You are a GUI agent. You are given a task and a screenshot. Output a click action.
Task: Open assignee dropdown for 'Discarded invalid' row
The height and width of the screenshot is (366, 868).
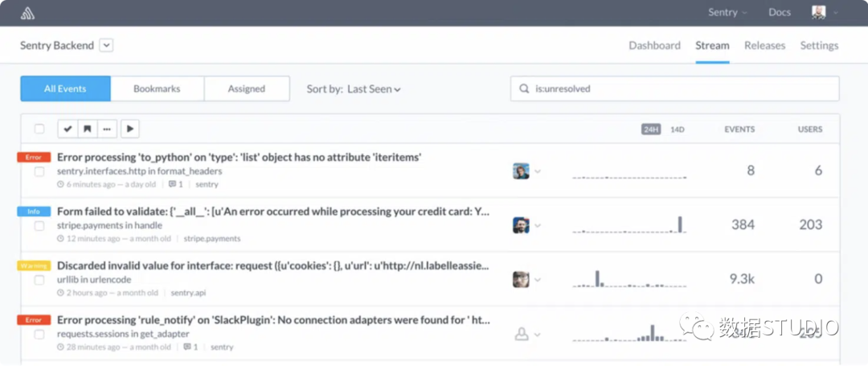click(x=538, y=280)
